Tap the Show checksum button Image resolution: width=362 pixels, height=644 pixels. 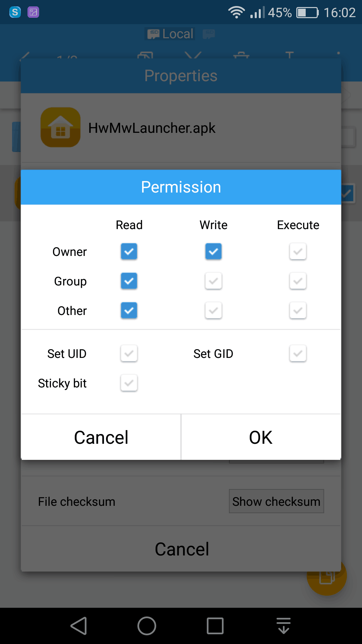[276, 501]
